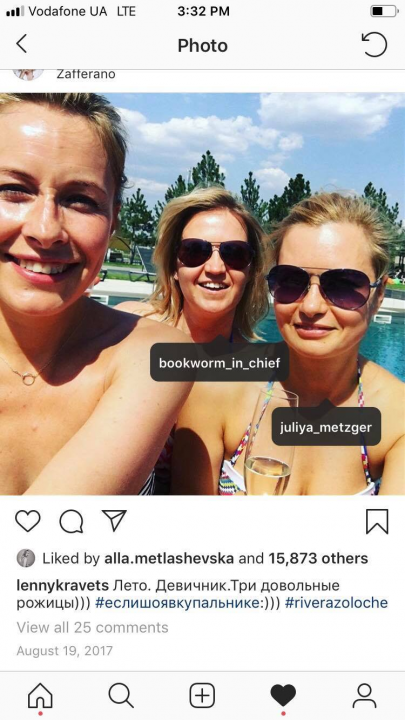Tap Zafferano location label
The width and height of the screenshot is (405, 720).
click(86, 74)
